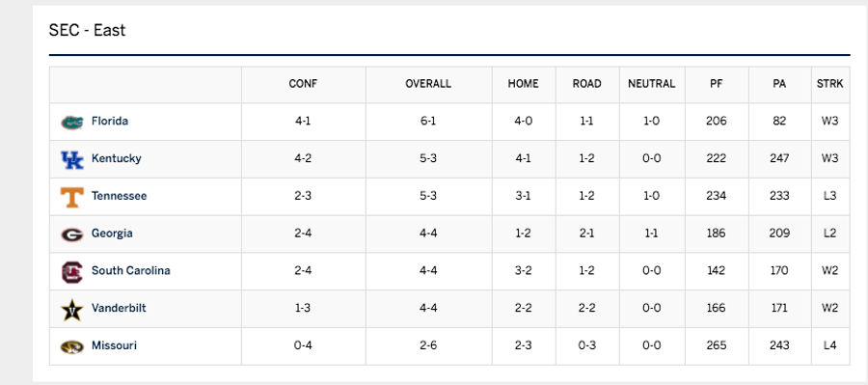Open the Vanderbilt team link
The image size is (868, 385).
point(119,308)
